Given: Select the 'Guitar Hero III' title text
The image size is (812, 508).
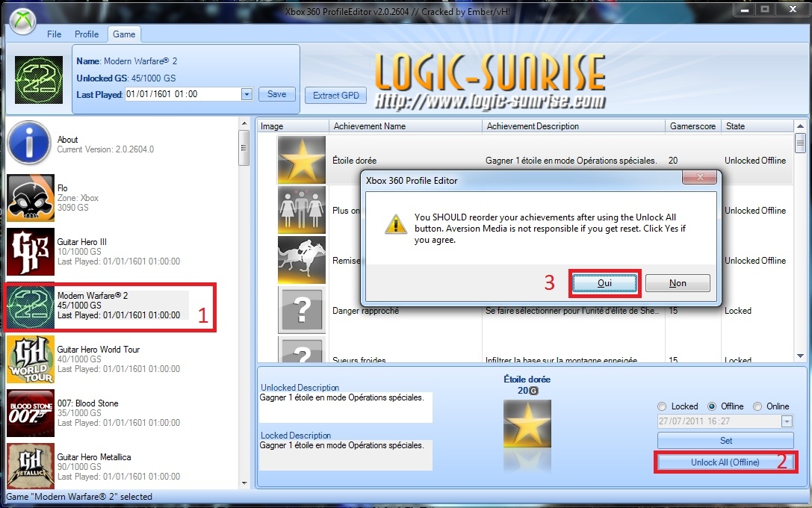Looking at the screenshot, I should tap(82, 242).
